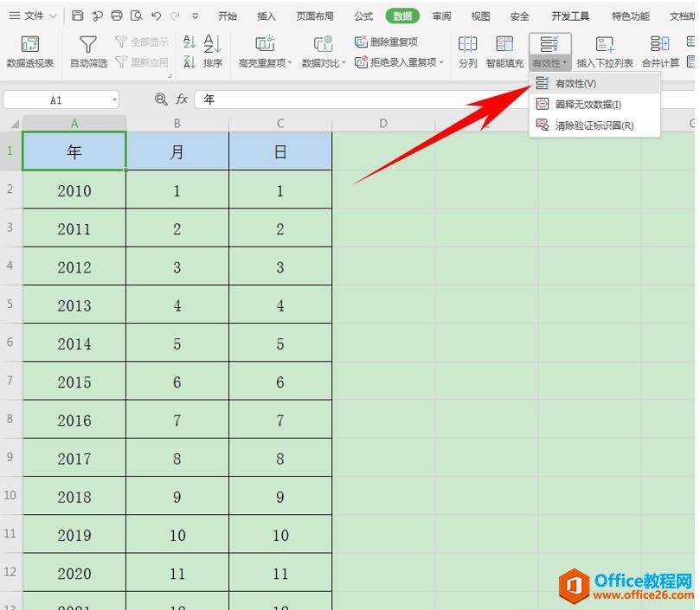Viewport: 700px width, 610px height.
Task: Open the 分列 text-to-columns tool
Action: tap(467, 48)
